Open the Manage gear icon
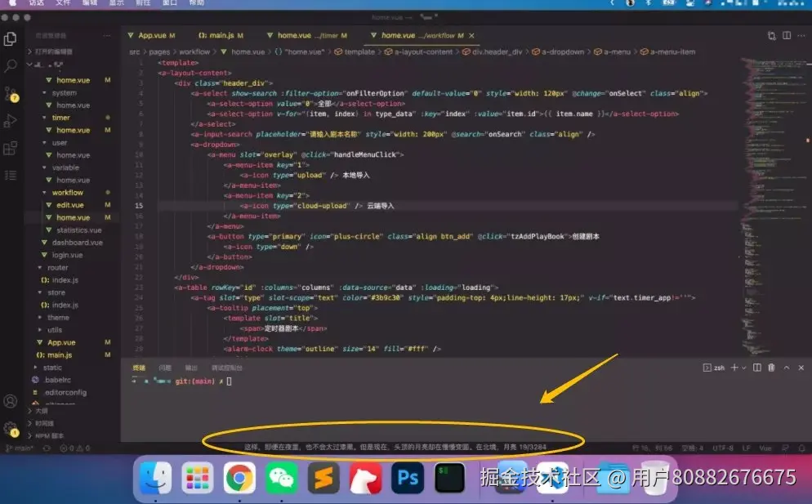Image resolution: width=812 pixels, height=504 pixels. coord(11,429)
